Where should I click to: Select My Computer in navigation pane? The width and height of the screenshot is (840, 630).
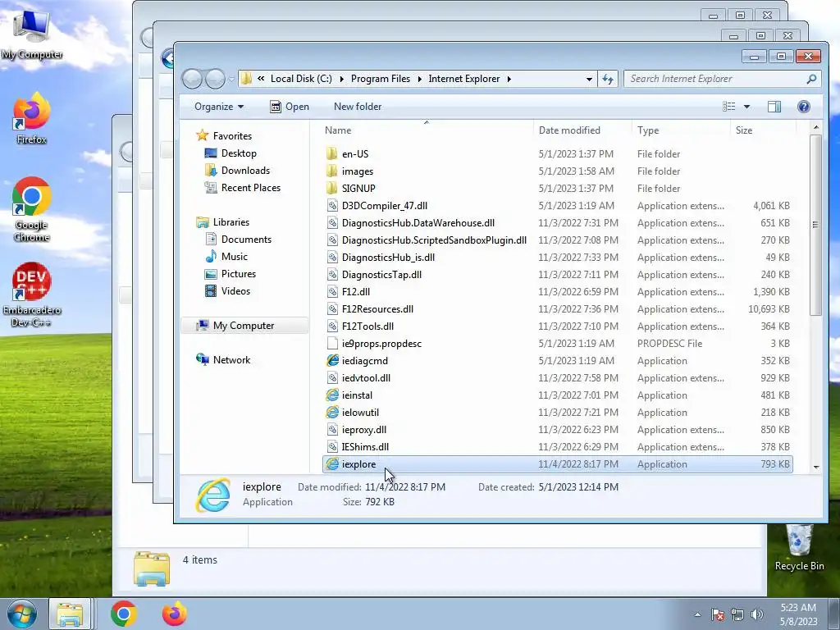(x=245, y=326)
